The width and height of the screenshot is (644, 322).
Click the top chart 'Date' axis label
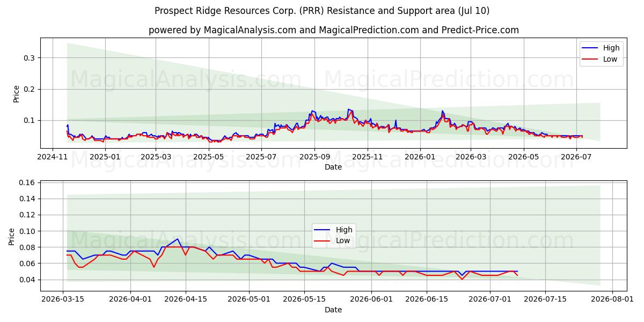(333, 167)
